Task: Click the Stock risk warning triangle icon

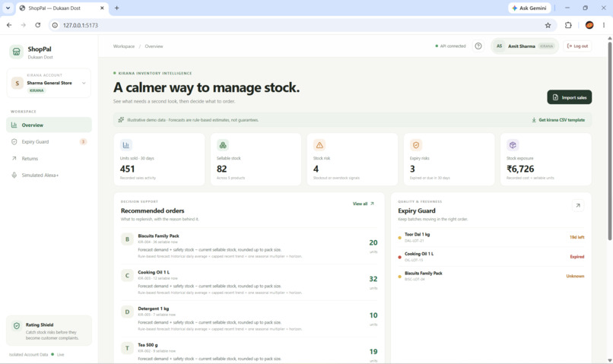Action: [x=319, y=145]
